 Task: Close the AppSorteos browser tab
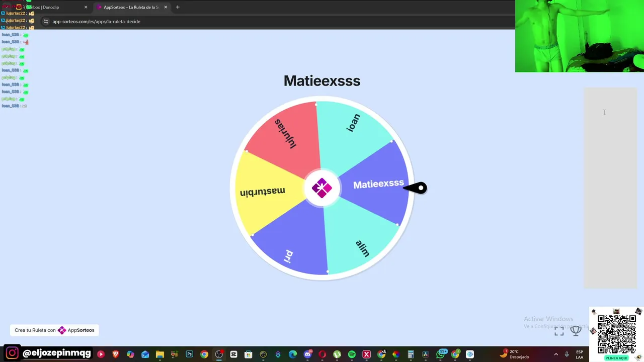click(x=166, y=7)
